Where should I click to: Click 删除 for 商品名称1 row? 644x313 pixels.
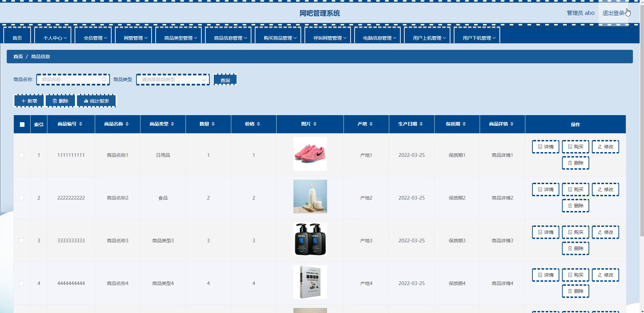(575, 163)
